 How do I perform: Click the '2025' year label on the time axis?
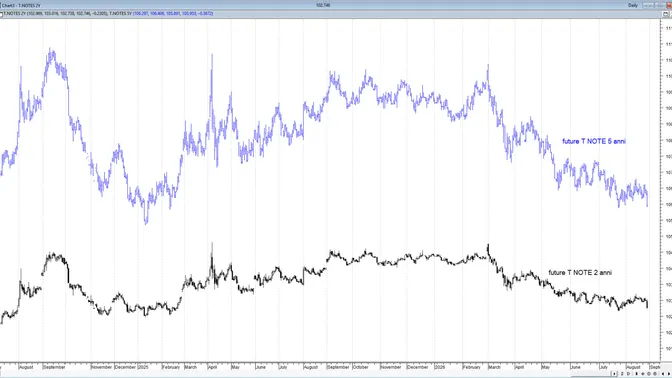click(143, 367)
